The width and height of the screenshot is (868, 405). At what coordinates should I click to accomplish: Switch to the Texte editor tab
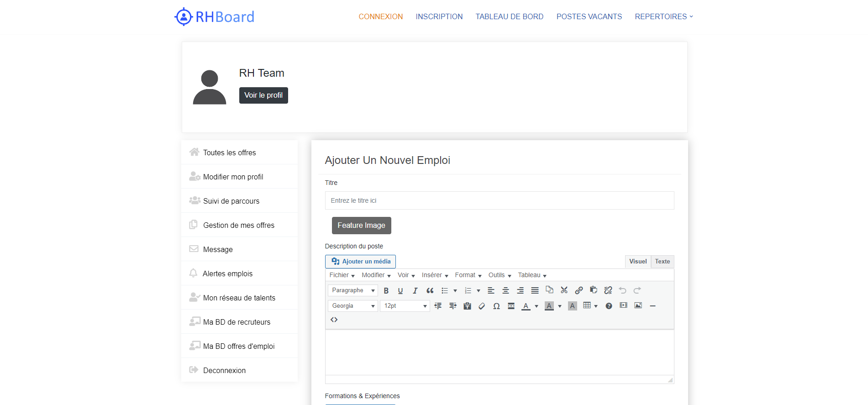(x=662, y=262)
